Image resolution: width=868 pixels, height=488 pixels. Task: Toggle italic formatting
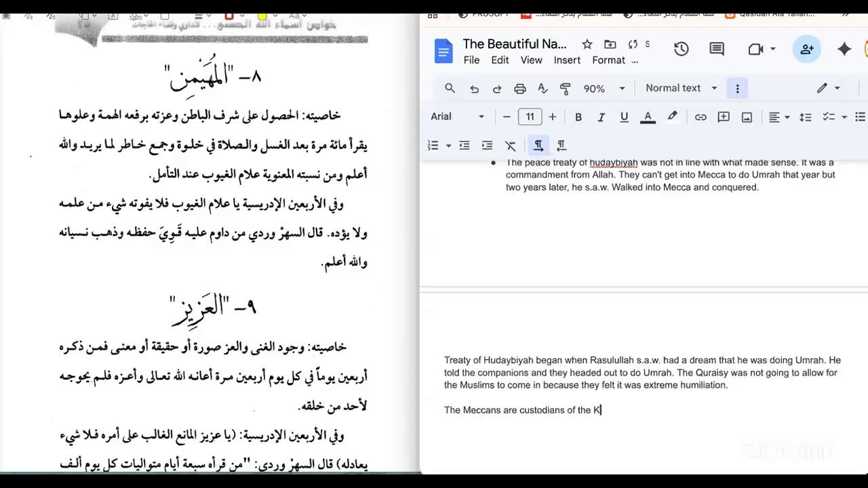pyautogui.click(x=601, y=117)
